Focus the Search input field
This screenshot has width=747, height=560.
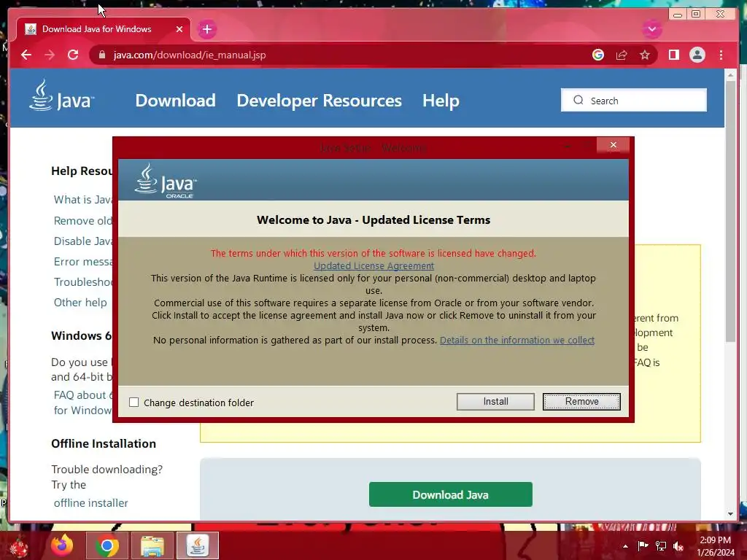pos(634,100)
